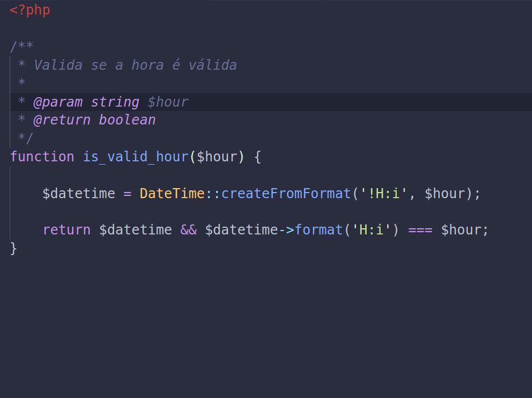Click the && logical operator

tap(190, 229)
